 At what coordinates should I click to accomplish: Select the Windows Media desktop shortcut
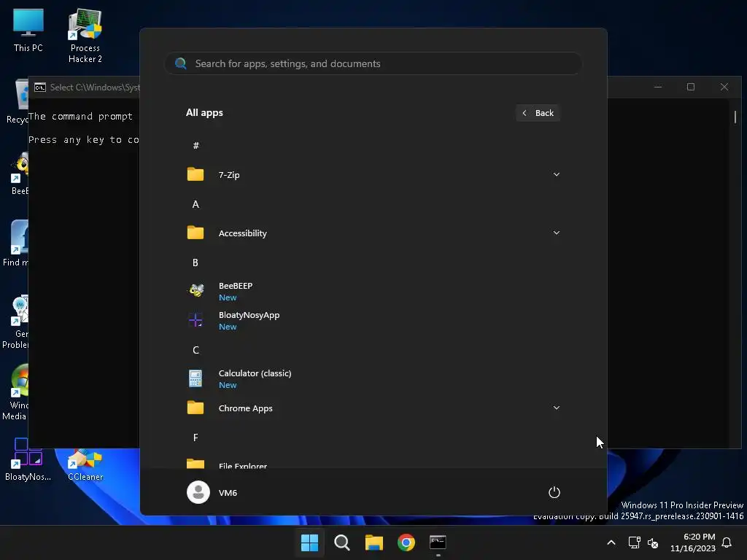pyautogui.click(x=15, y=393)
